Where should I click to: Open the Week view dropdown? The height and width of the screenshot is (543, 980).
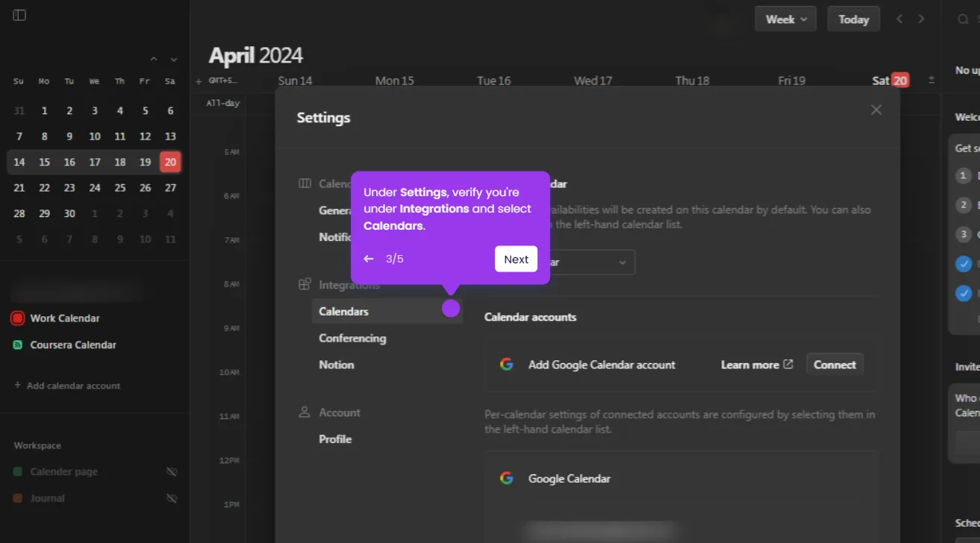pos(785,19)
